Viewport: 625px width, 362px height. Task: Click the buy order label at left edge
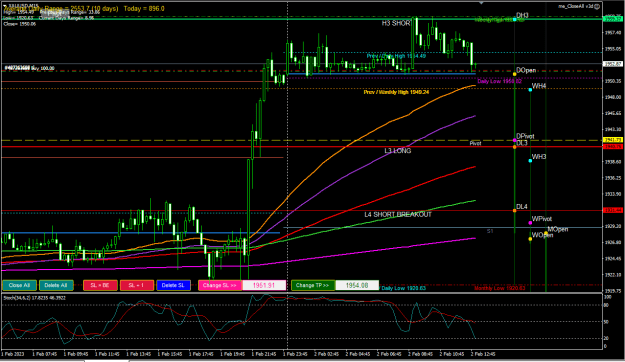click(29, 68)
